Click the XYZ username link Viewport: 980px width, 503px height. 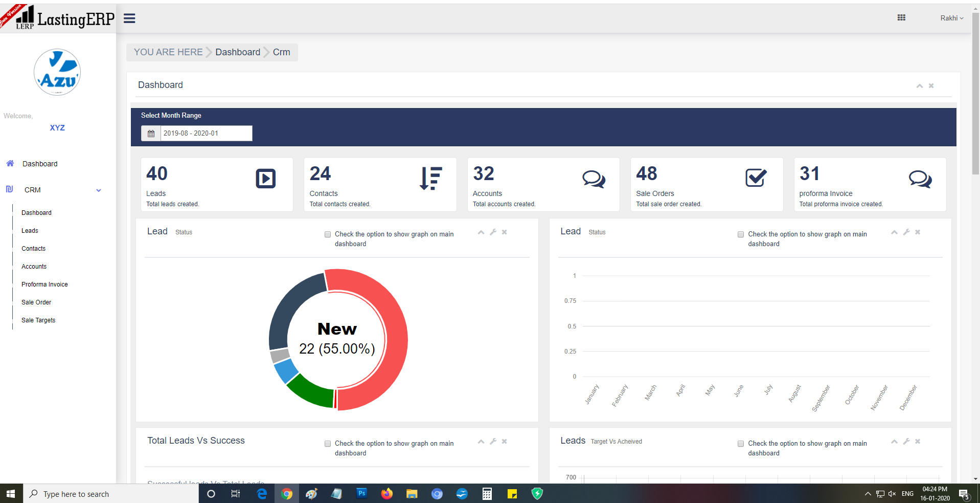point(57,128)
